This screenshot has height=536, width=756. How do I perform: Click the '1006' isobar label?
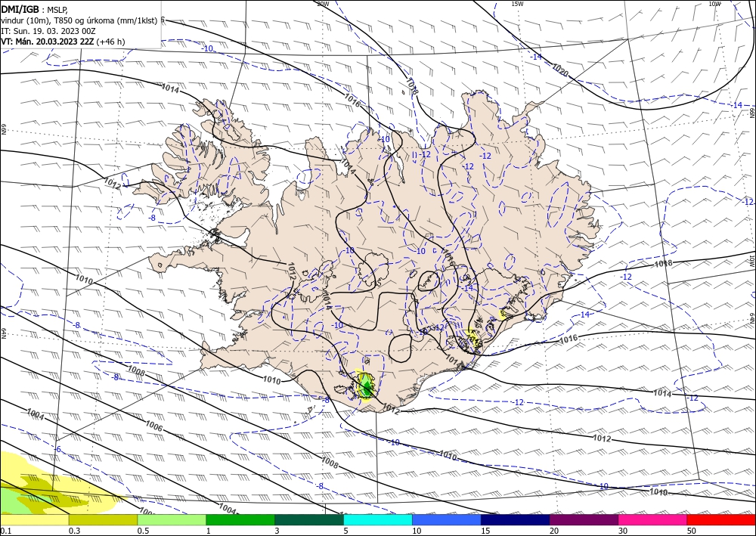point(153,426)
